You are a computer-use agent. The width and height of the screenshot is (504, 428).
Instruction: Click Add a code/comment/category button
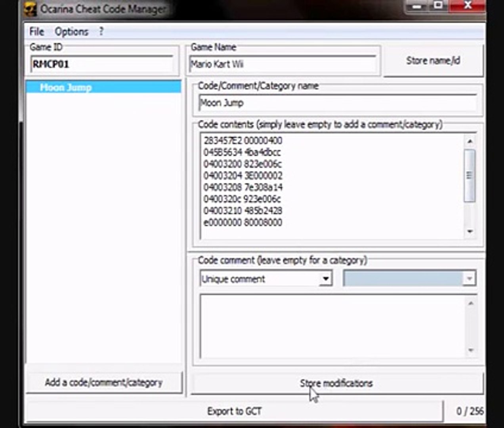point(104,382)
